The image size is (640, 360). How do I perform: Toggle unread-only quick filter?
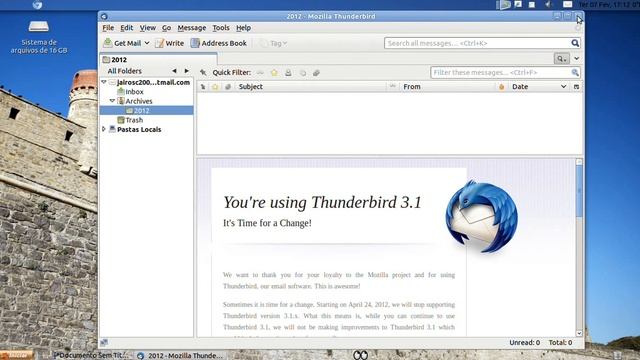tap(260, 73)
